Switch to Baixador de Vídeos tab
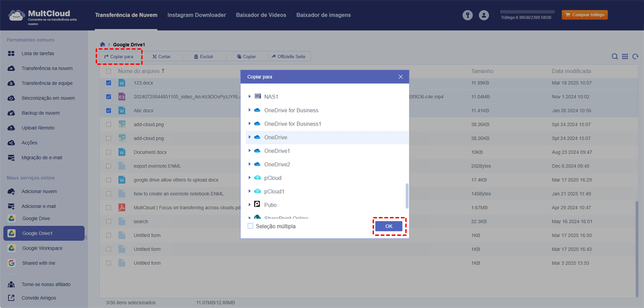Viewport: 644px width, 308px height. 261,15
